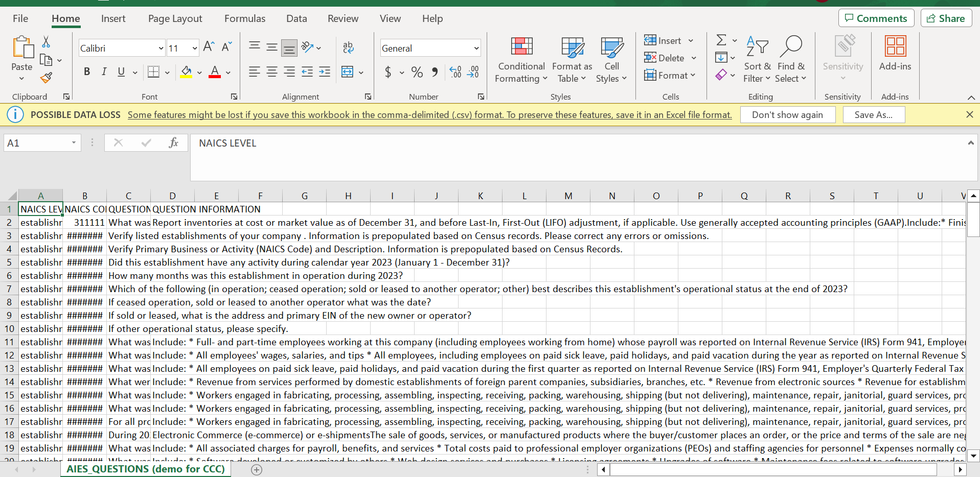Switch to the Page Layout tab
The height and width of the screenshot is (477, 980).
pos(175,19)
